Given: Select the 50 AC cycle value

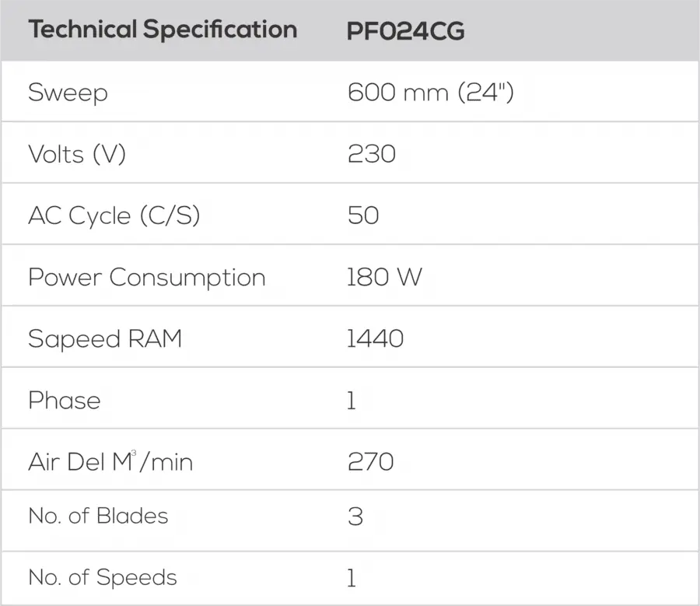Looking at the screenshot, I should point(363,215).
